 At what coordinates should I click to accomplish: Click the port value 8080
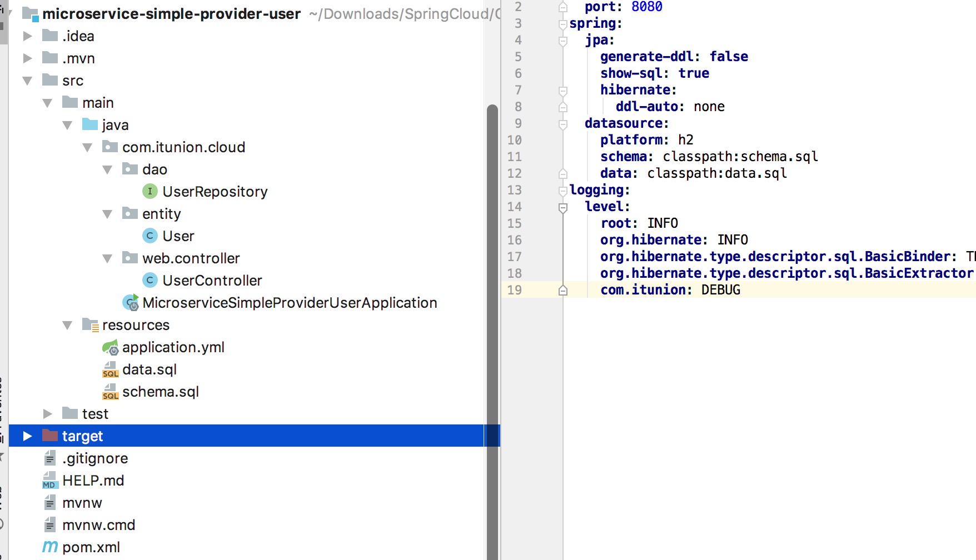click(x=647, y=7)
